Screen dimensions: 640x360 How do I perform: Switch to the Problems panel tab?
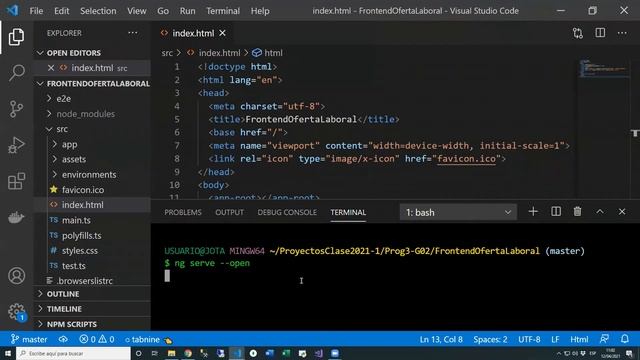click(183, 212)
